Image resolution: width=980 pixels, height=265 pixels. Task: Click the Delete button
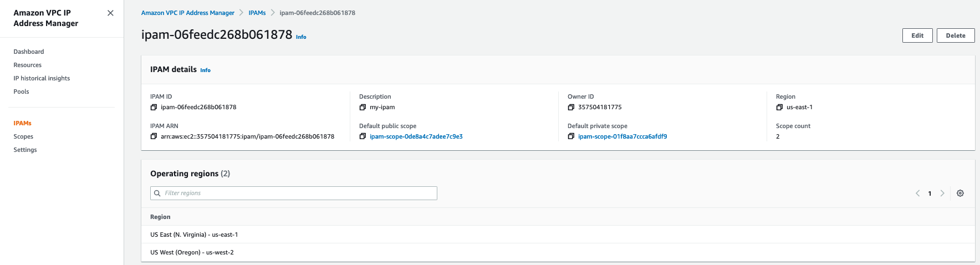point(956,35)
